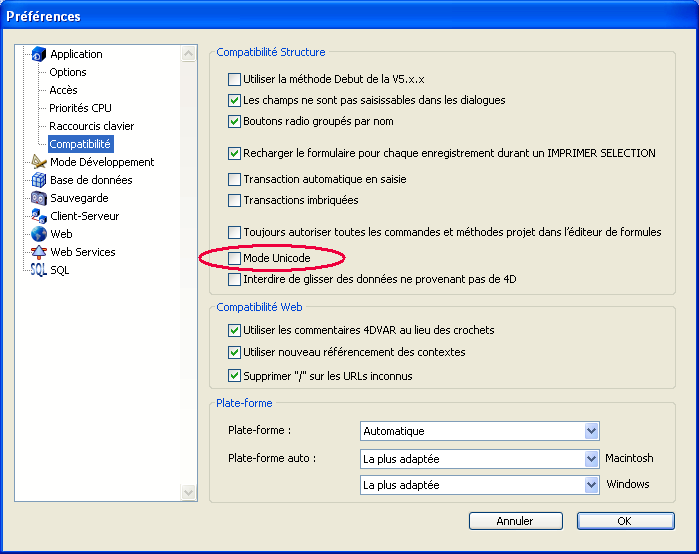This screenshot has height=554, width=699.
Task: Select Options in the Application tree
Action: pos(68,72)
